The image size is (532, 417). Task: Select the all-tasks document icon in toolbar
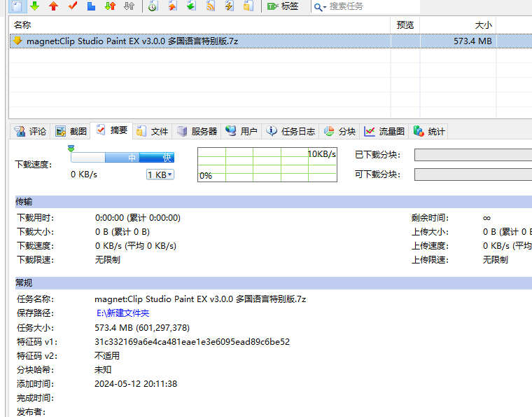click(17, 6)
